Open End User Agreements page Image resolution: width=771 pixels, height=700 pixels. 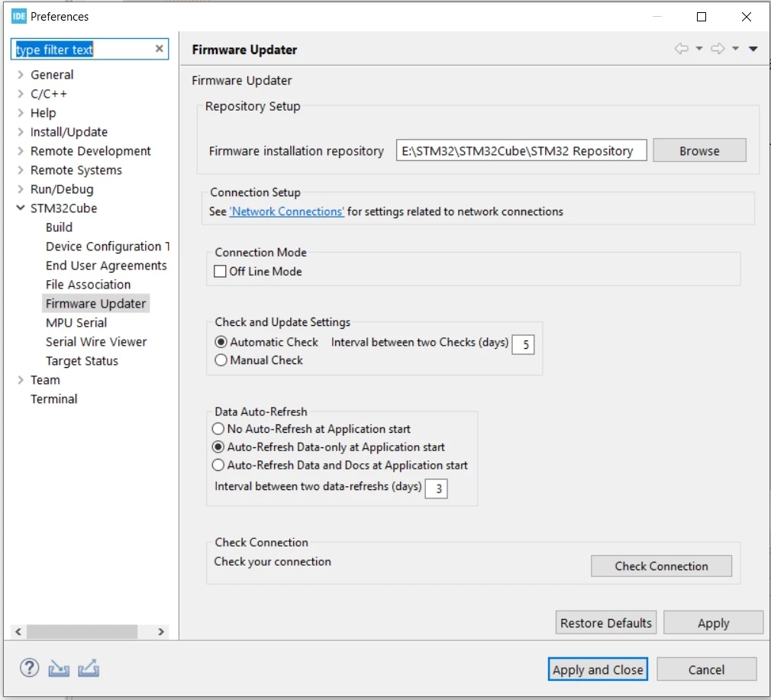click(x=106, y=266)
